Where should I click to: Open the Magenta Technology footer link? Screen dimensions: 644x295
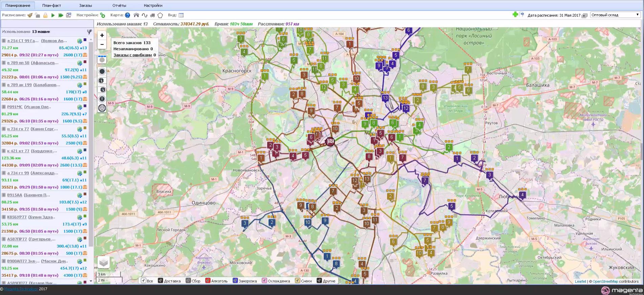(x=21, y=289)
